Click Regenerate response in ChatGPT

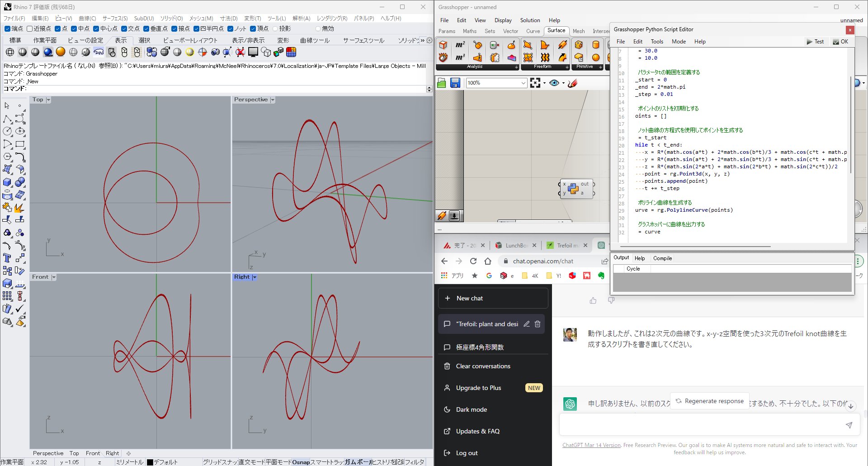[x=709, y=401]
